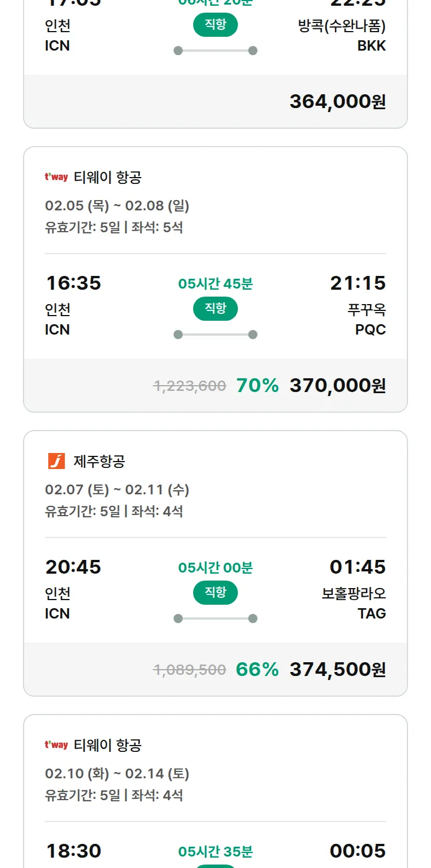Click the t'way logo on Phu Quoc card
The height and width of the screenshot is (868, 431).
click(x=56, y=177)
